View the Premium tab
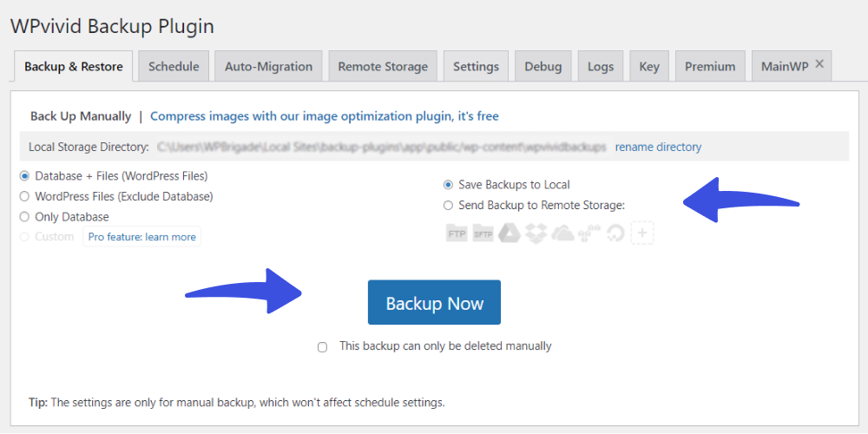The image size is (868, 434). tap(710, 67)
